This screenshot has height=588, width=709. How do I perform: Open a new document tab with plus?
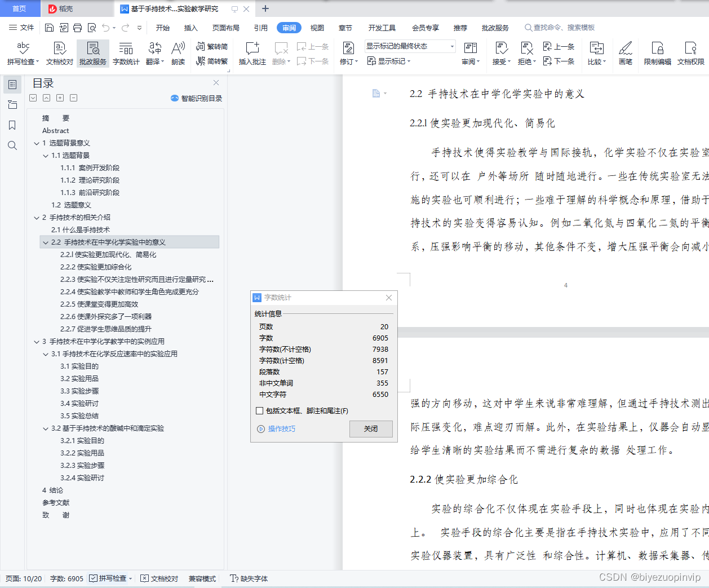point(265,8)
